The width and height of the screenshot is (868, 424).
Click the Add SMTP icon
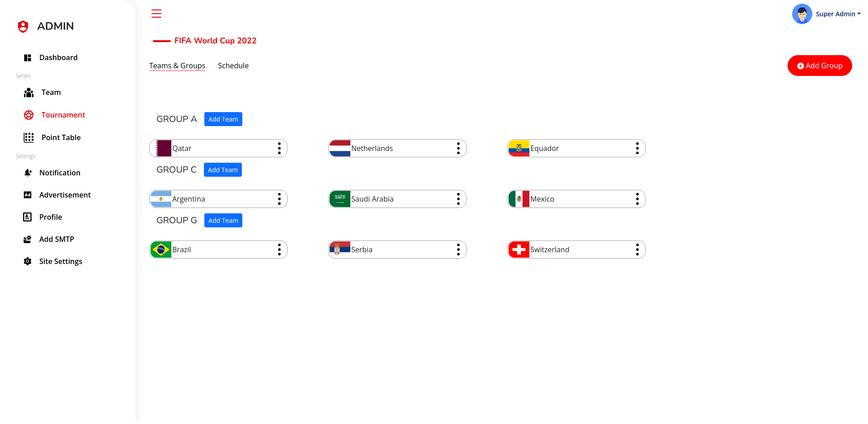point(28,239)
